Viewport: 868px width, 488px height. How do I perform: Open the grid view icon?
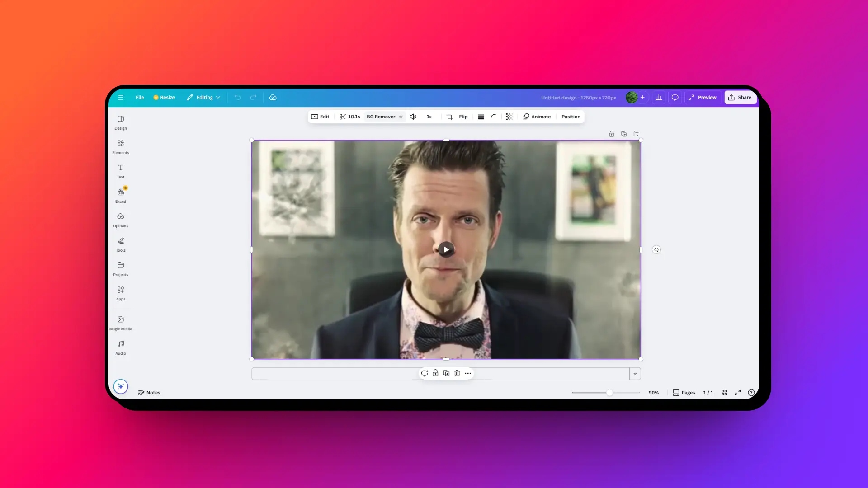(724, 393)
